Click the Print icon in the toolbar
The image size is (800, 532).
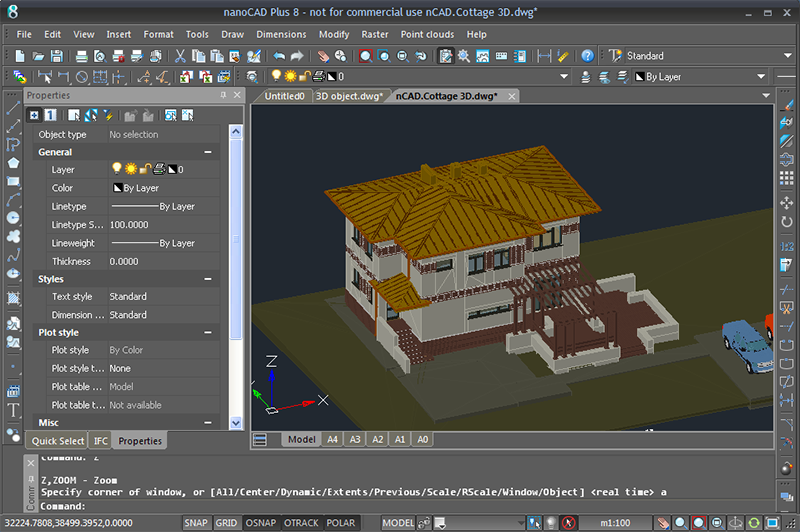82,56
